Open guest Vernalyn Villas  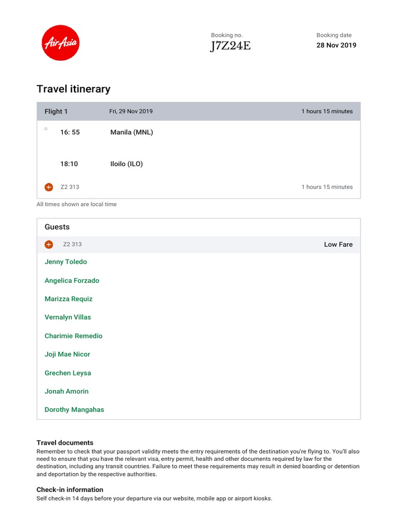click(x=68, y=317)
